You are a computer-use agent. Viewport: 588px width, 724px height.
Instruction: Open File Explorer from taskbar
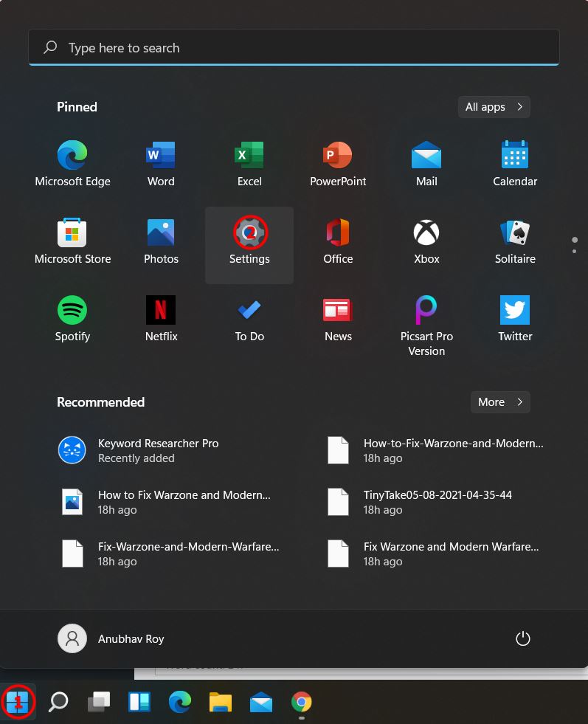220,702
